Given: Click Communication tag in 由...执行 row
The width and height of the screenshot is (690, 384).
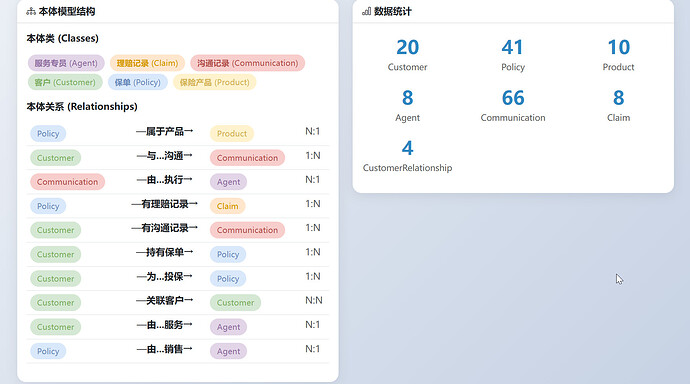Looking at the screenshot, I should [68, 182].
